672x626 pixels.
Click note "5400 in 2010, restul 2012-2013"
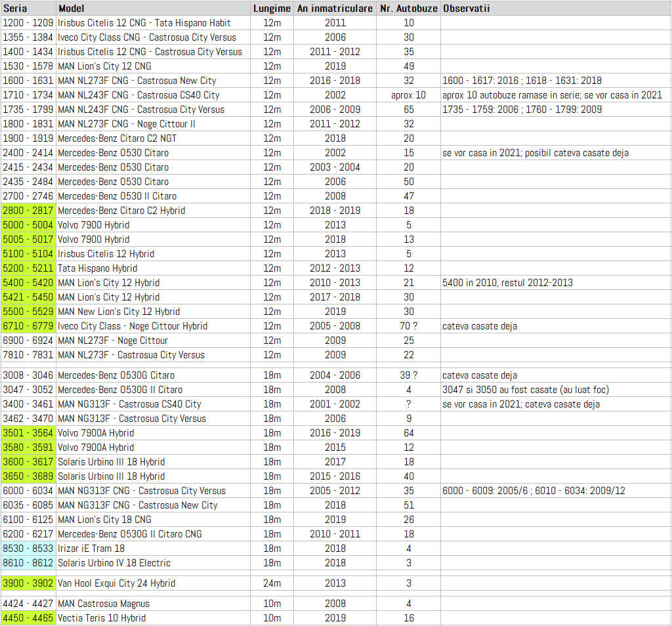507,283
